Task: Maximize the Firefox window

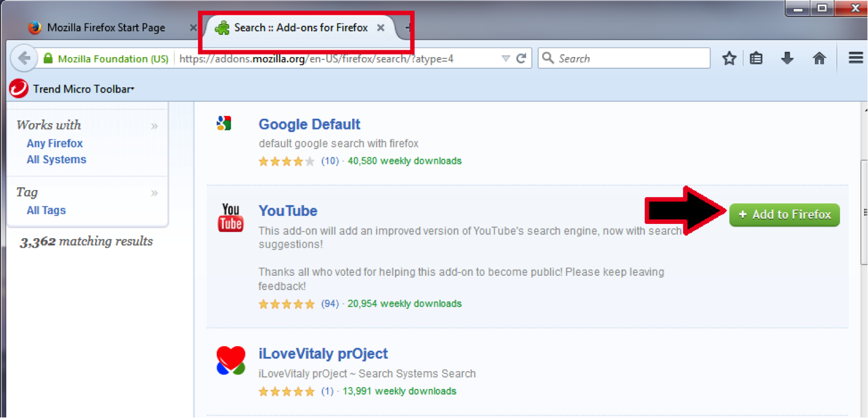Action: coord(822,8)
